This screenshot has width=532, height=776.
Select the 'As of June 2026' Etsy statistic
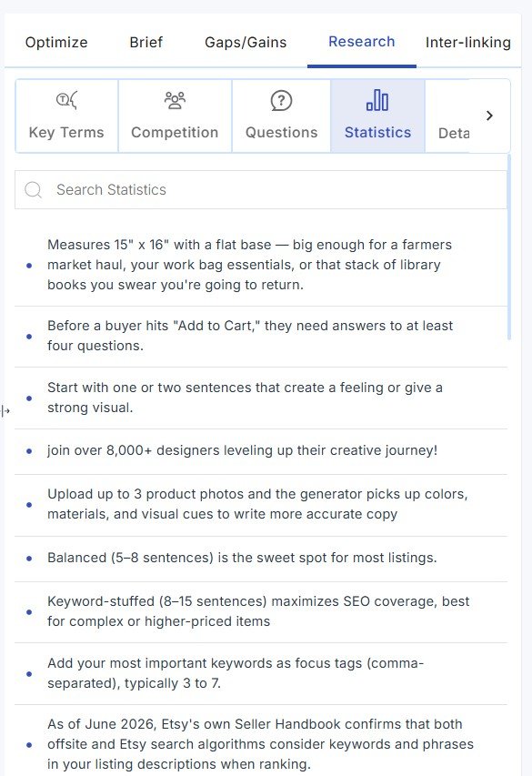pyautogui.click(x=261, y=744)
